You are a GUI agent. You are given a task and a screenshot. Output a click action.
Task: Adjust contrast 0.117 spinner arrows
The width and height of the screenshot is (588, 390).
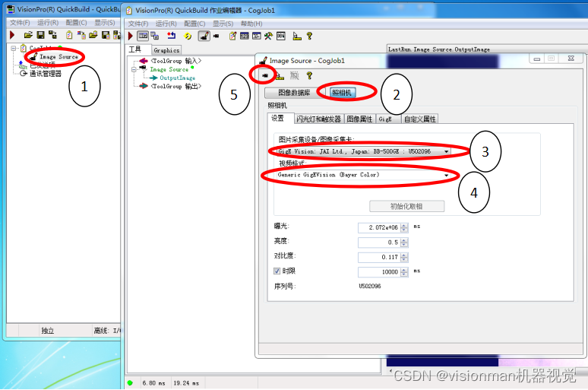(404, 258)
